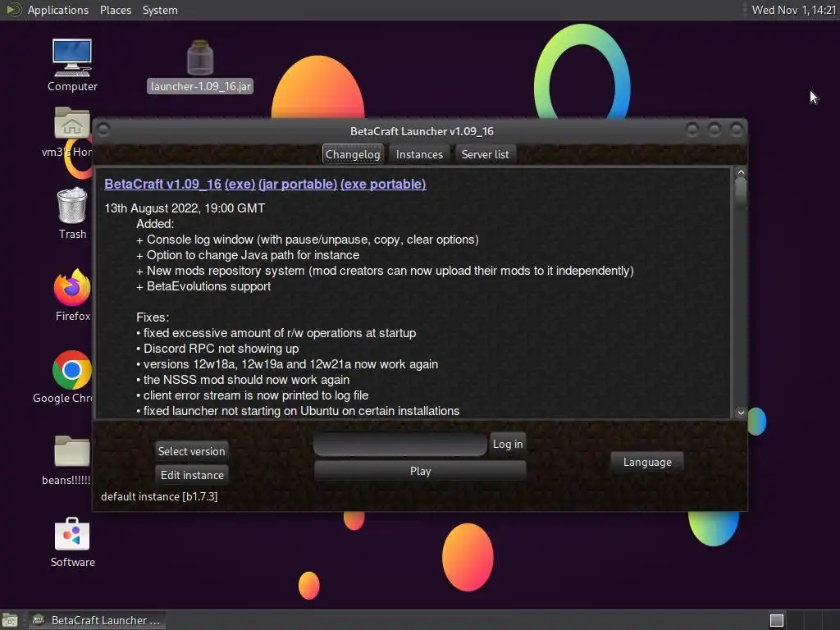Click the BetaCraft Launcher taskbar entry
Viewport: 840px width, 630px height.
(97, 620)
